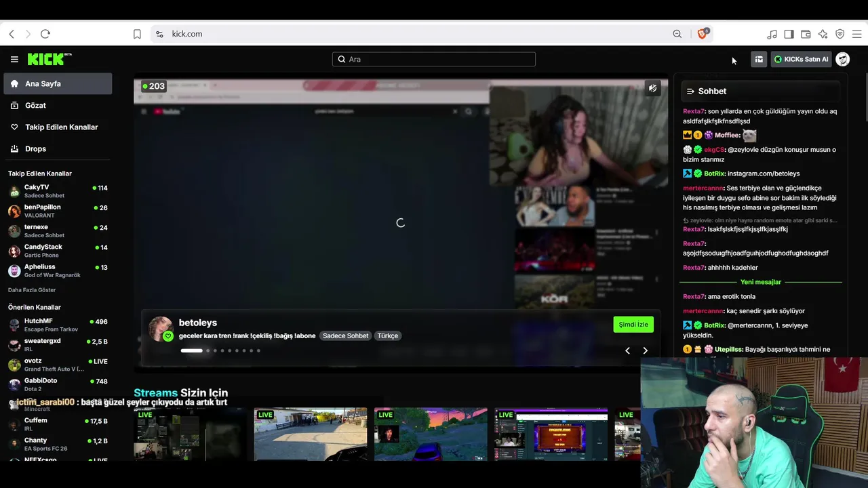Toggle the browser sidebar panel icon
This screenshot has height=488, width=868.
(789, 34)
